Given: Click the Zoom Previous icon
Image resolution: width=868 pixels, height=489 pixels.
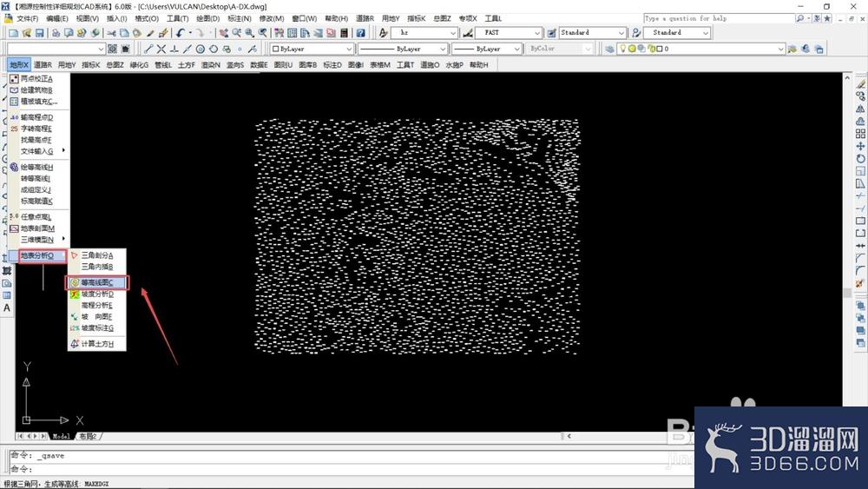Looking at the screenshot, I should click(x=263, y=33).
